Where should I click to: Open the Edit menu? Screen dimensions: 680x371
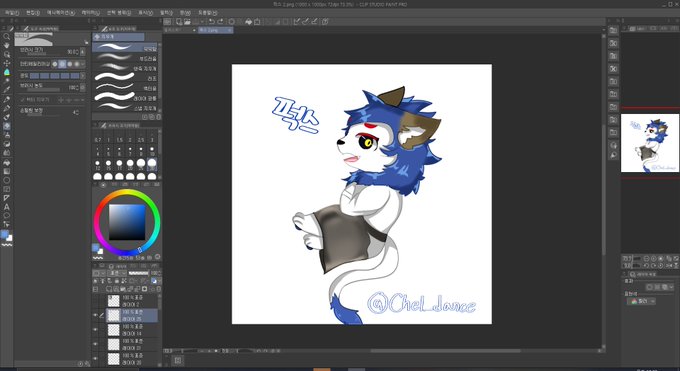(33, 13)
